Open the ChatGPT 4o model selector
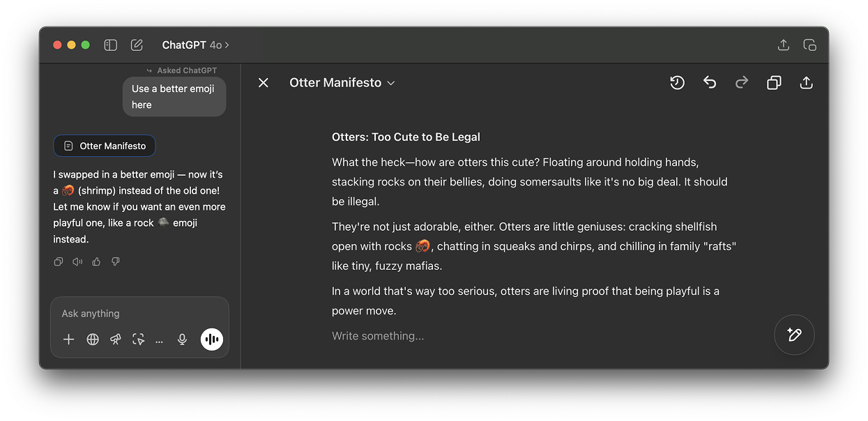Viewport: 868px width, 421px height. point(196,45)
